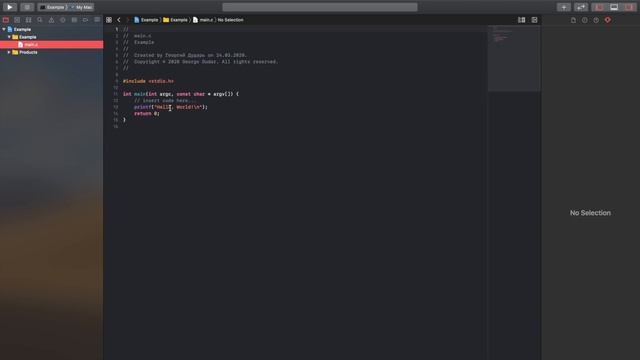
Task: Collapse the Example folder group
Action: (x=9, y=37)
